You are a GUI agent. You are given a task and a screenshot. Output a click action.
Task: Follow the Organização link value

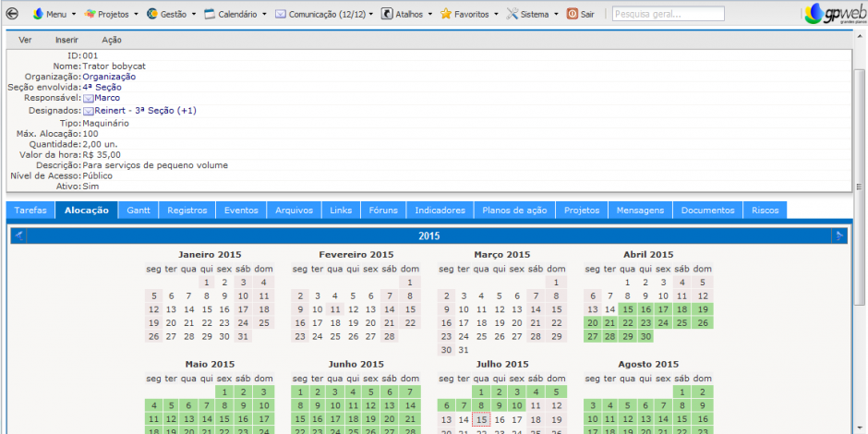(109, 77)
